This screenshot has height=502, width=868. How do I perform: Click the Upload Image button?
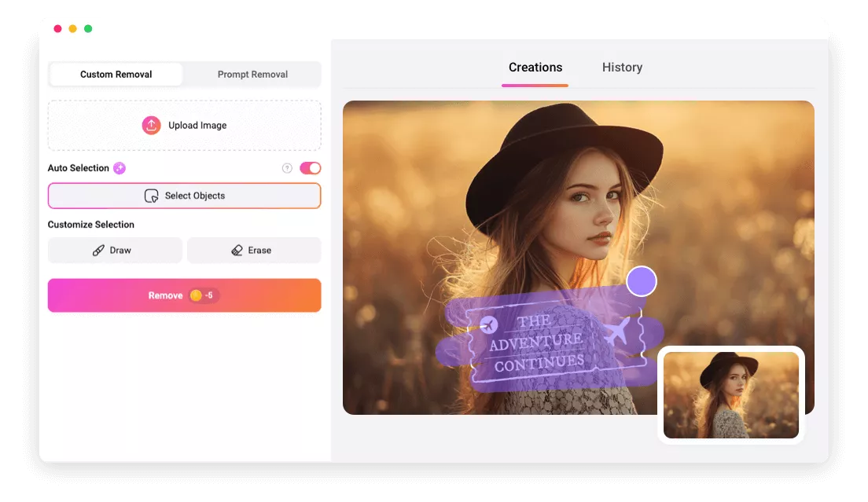click(184, 125)
